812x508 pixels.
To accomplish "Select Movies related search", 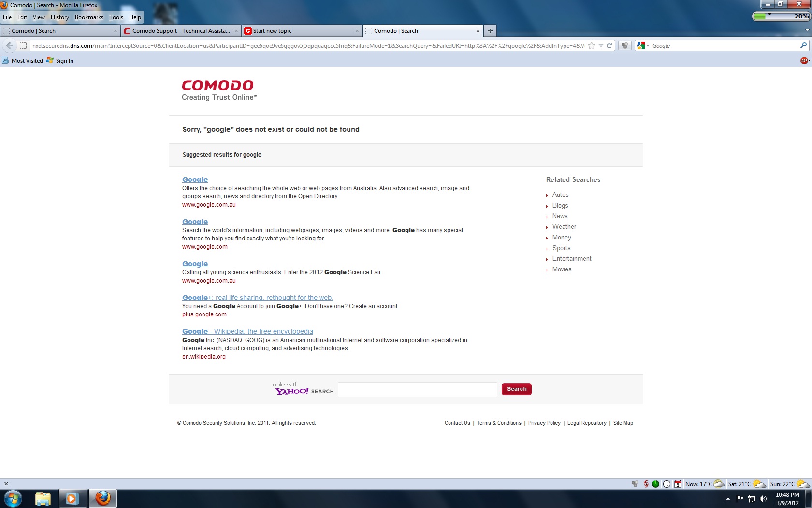I will [562, 269].
